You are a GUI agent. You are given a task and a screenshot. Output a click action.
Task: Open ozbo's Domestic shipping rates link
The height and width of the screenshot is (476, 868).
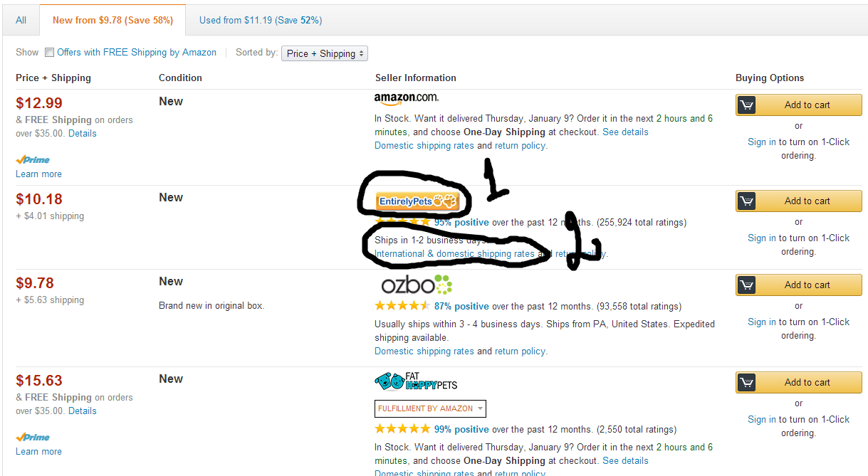tap(424, 351)
